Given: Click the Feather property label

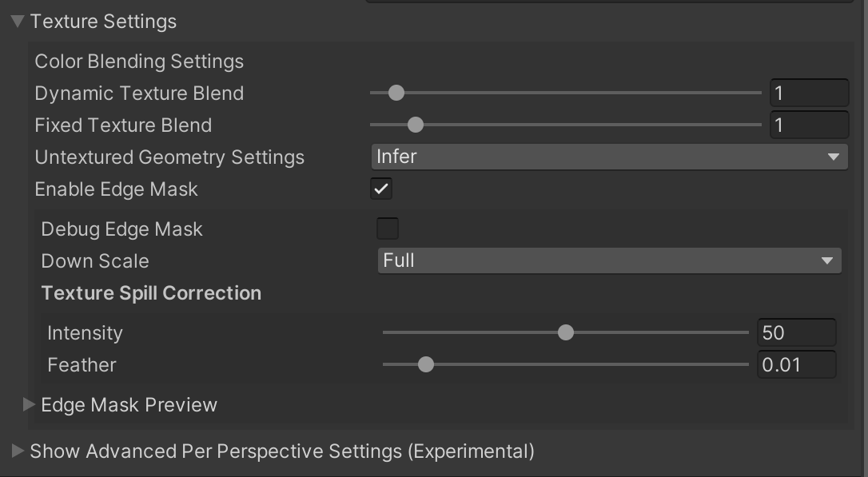Looking at the screenshot, I should 82,364.
